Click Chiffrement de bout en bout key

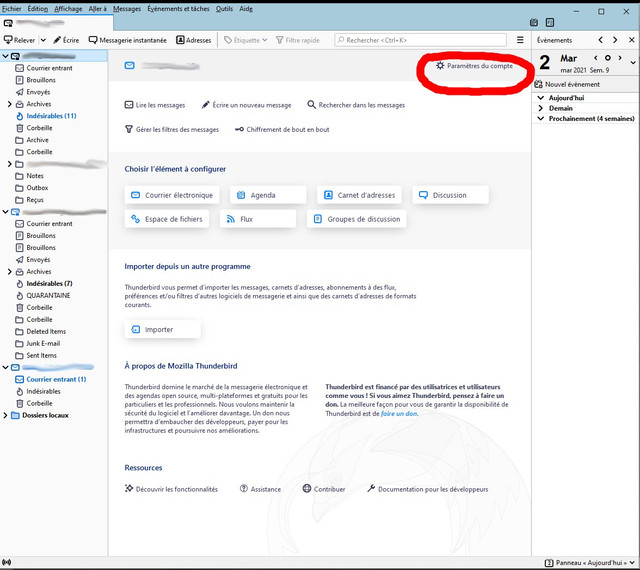240,129
